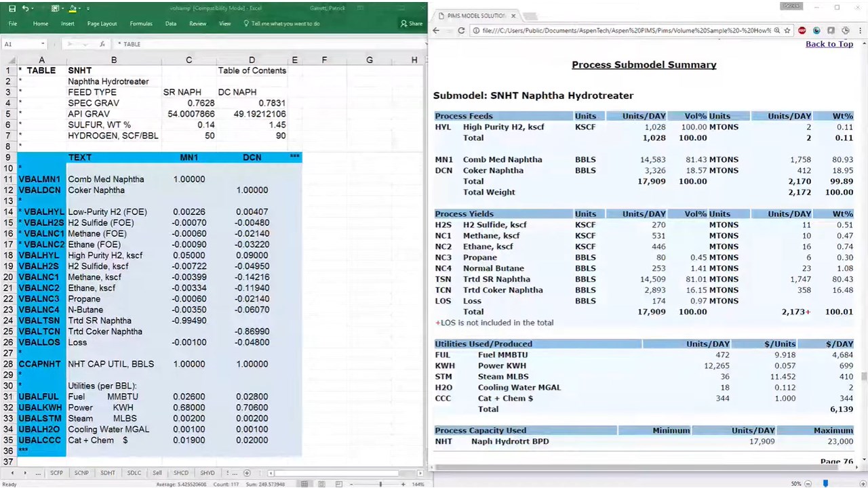Undo the last action in Excel

[25, 9]
